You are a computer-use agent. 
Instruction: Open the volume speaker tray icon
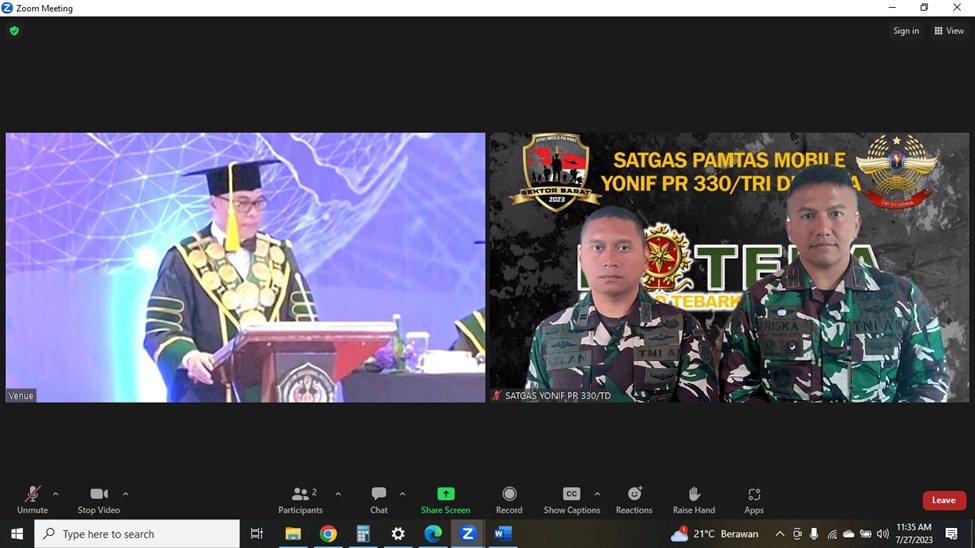click(882, 534)
